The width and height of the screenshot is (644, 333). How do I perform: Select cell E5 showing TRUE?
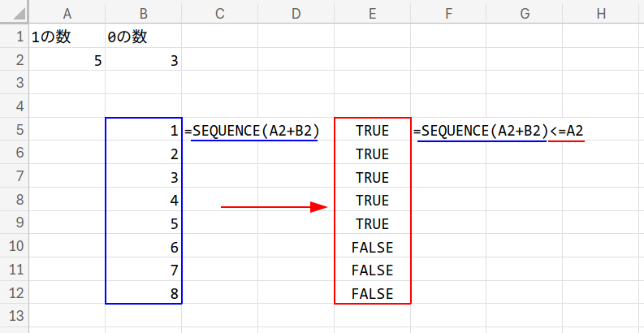(x=372, y=130)
